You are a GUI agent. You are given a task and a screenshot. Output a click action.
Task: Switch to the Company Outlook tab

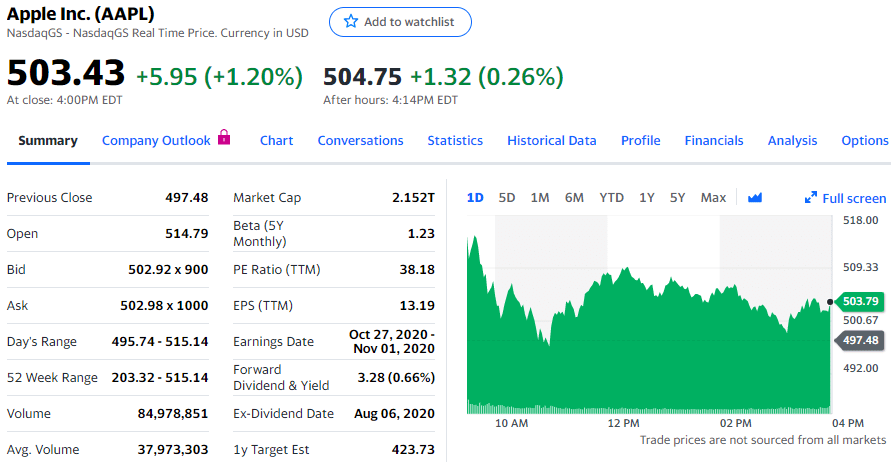coord(156,141)
